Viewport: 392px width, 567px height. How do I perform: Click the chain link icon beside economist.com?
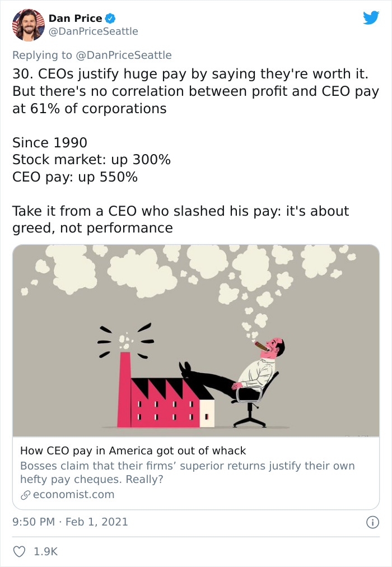pos(26,495)
